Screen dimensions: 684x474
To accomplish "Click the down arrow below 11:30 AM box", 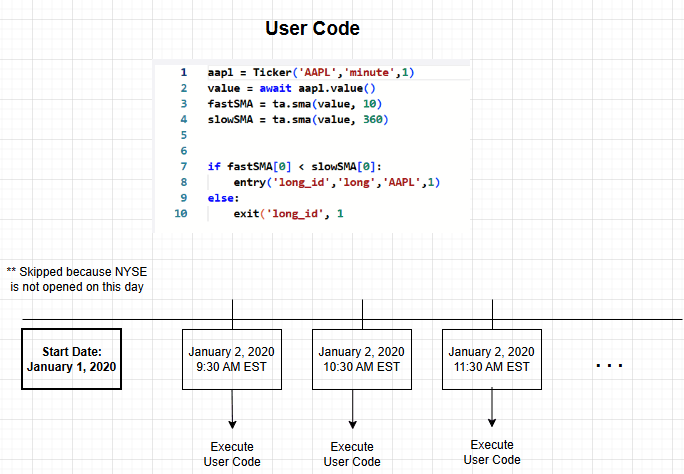I will point(492,408).
